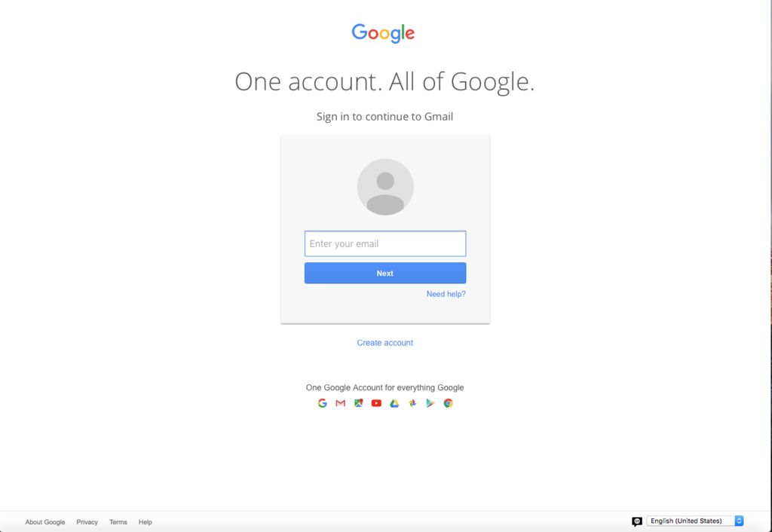772x532 pixels.
Task: Click the blue Next button
Action: [385, 273]
